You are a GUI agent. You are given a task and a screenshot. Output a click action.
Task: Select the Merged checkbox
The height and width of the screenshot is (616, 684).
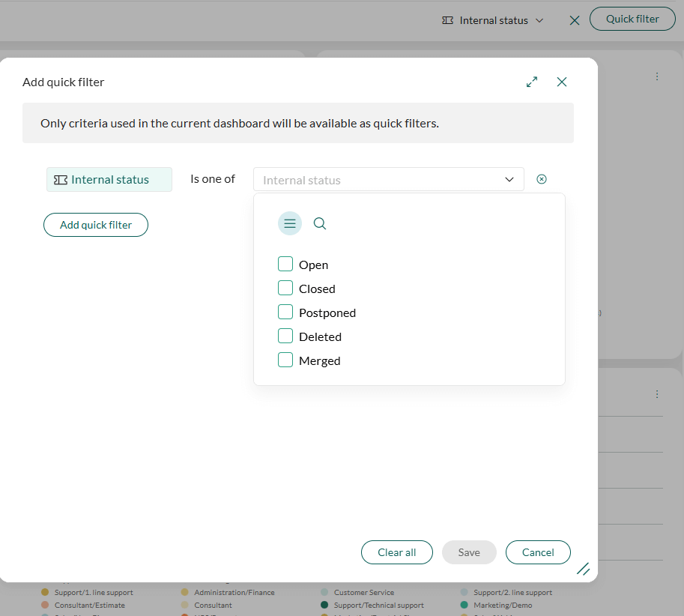click(285, 360)
